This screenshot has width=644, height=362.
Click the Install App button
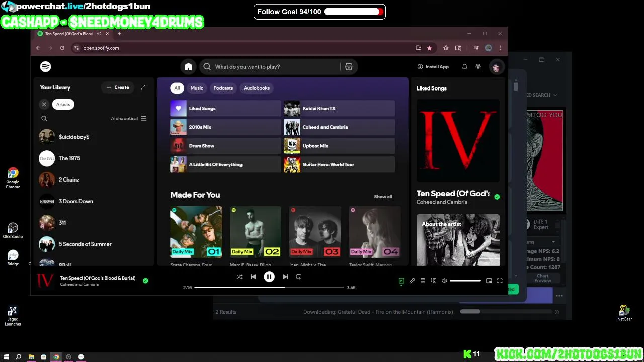click(433, 67)
